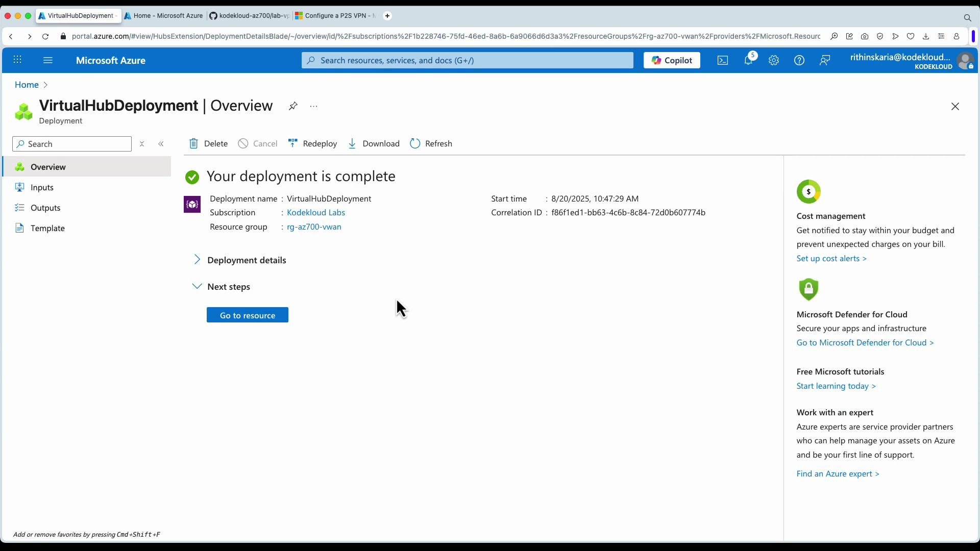This screenshot has height=551, width=980.
Task: Click the Cost management icon
Action: coord(808,192)
